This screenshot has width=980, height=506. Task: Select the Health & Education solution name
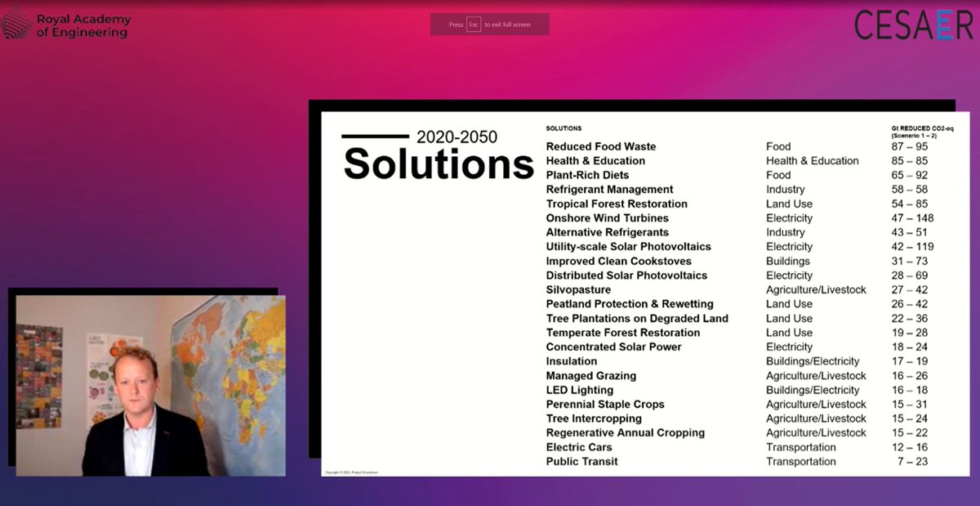point(595,161)
